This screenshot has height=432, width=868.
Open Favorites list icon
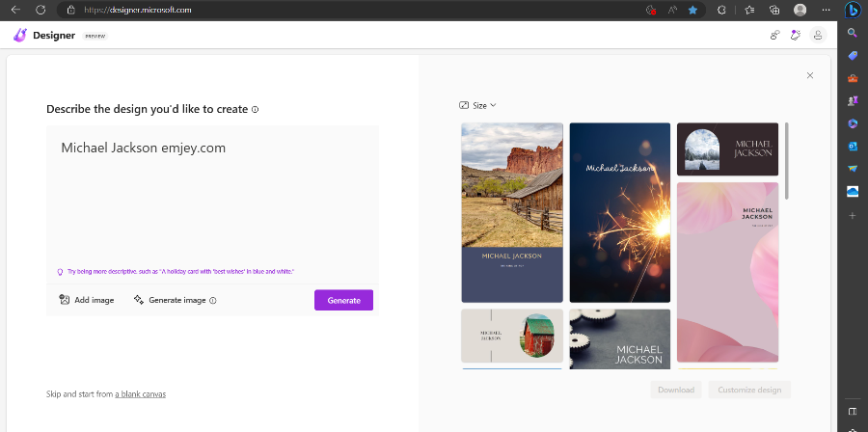749,10
